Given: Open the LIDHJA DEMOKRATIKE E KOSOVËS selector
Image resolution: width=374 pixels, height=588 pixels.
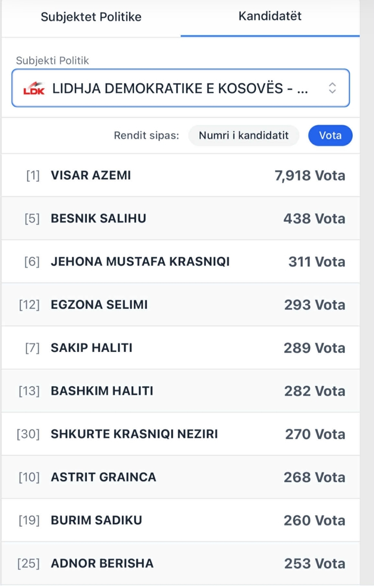Looking at the screenshot, I should point(180,88).
